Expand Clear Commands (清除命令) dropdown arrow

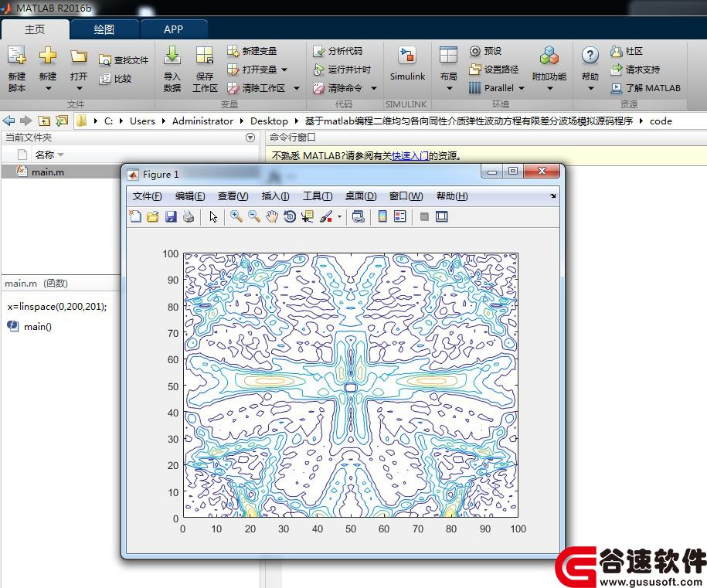tap(374, 88)
